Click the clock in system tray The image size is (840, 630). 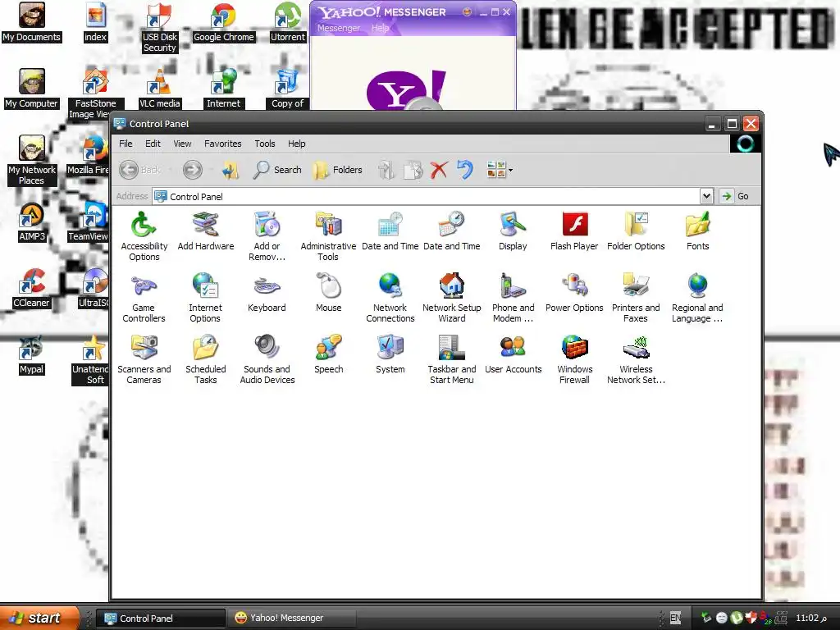[x=810, y=618]
